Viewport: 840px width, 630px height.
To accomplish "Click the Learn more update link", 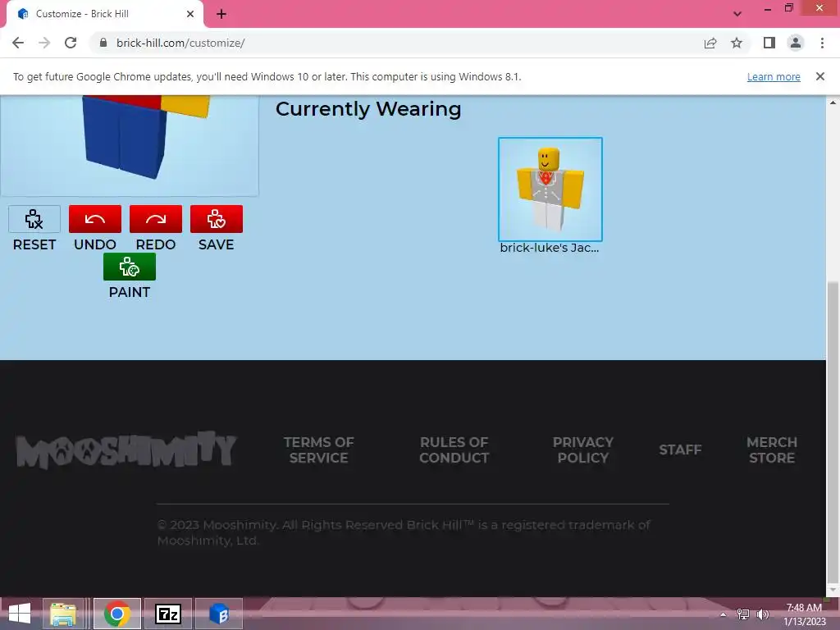I will click(x=774, y=76).
